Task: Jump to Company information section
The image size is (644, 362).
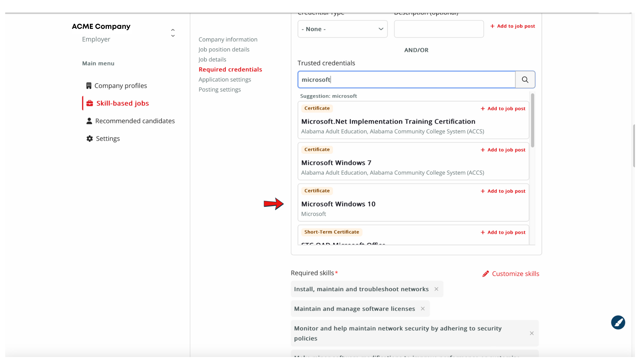Action: click(228, 40)
